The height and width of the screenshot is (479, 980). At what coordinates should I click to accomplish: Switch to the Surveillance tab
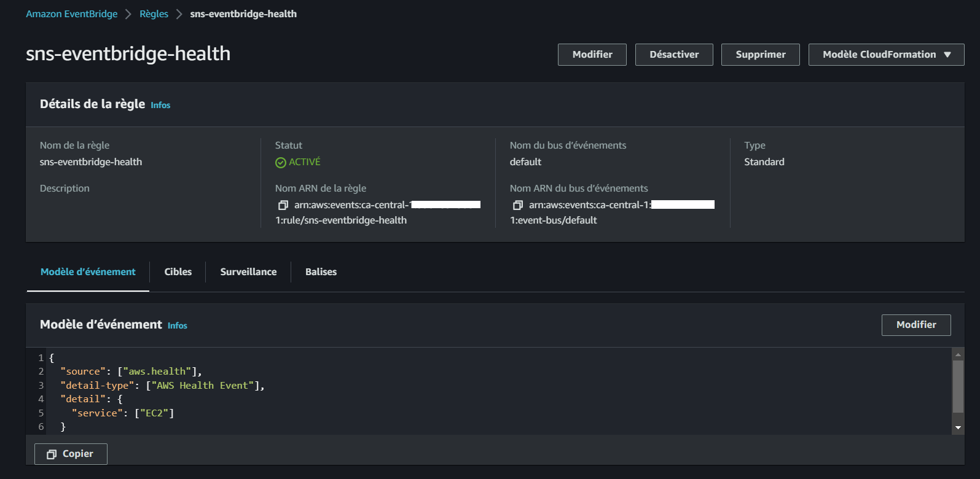(x=248, y=271)
